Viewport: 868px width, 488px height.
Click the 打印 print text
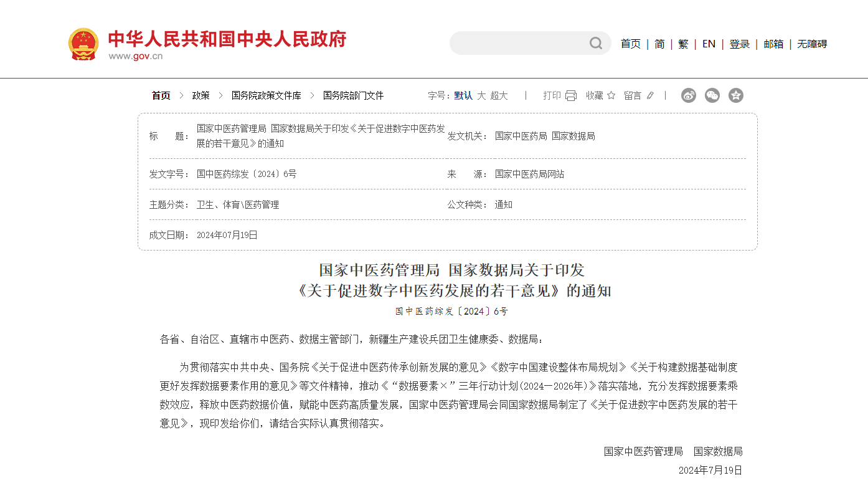[552, 95]
